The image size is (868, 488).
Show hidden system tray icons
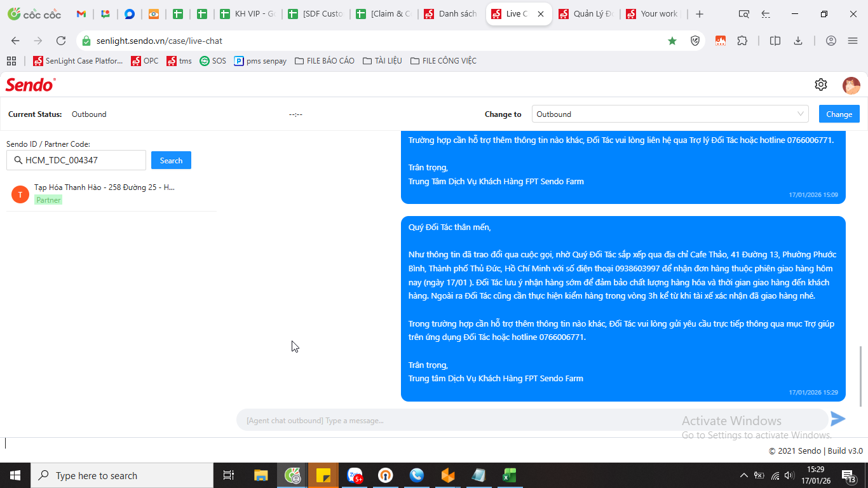point(744,475)
